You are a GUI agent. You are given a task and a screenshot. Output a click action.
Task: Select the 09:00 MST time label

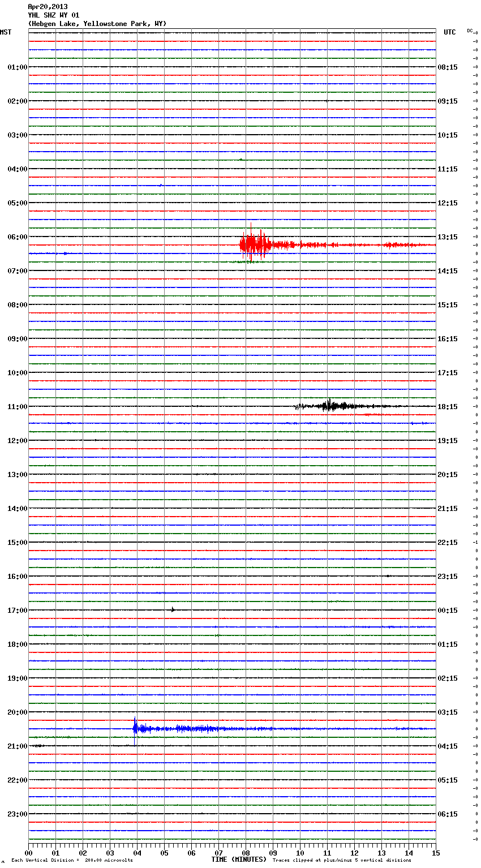pos(18,339)
